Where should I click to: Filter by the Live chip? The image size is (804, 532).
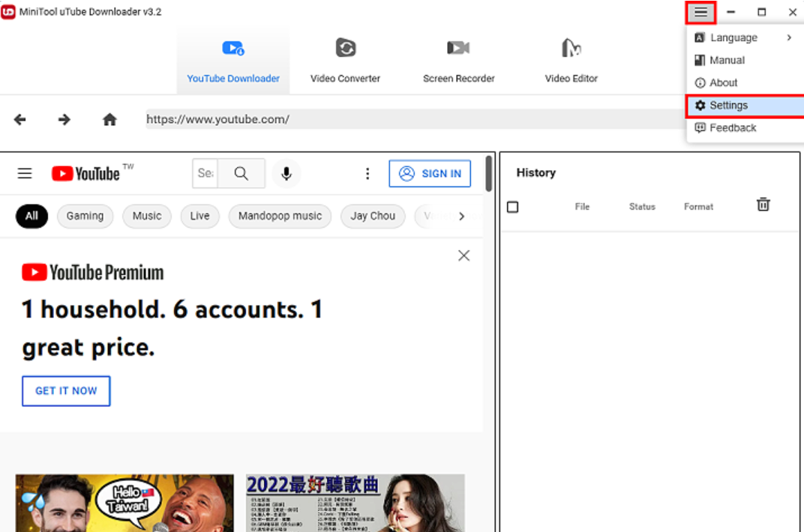[200, 216]
